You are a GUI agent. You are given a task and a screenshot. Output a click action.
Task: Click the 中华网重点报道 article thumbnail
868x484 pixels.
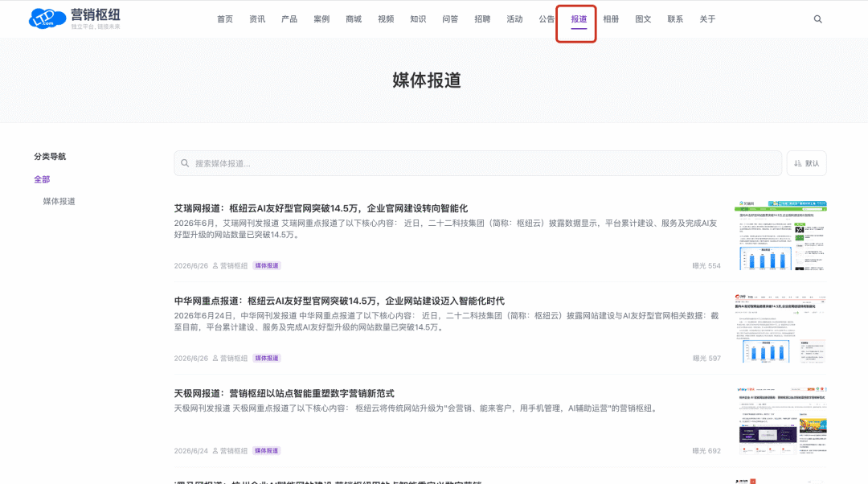click(x=780, y=328)
